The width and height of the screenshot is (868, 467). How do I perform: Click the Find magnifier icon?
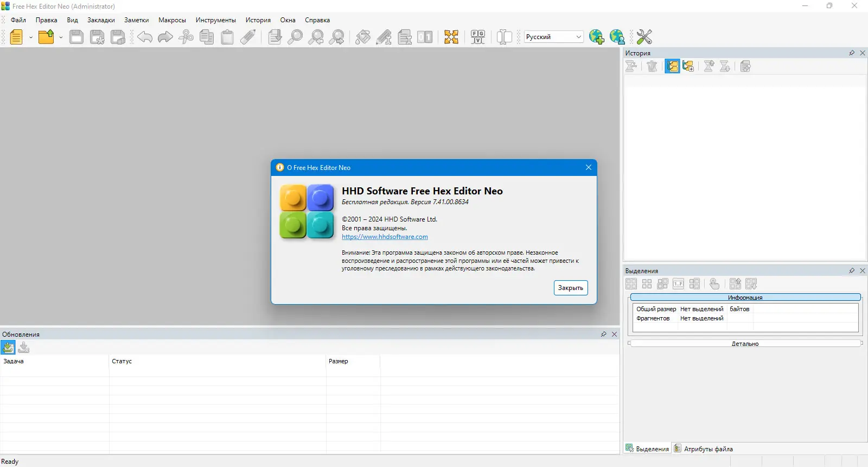click(x=295, y=37)
